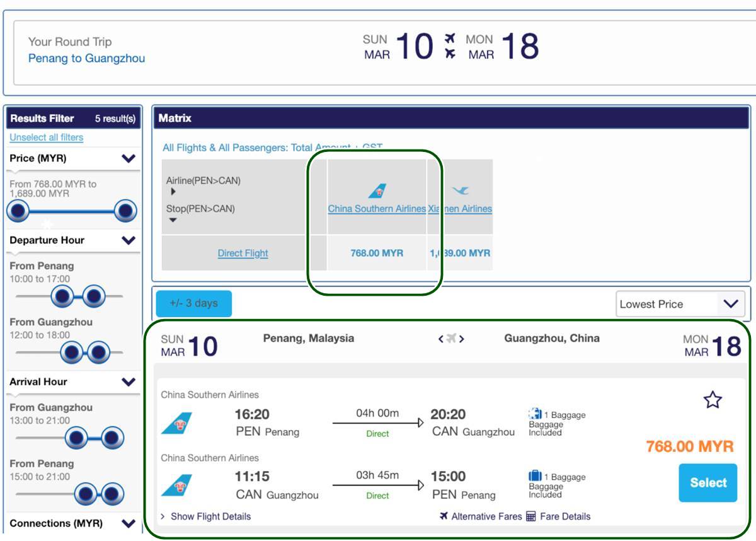Click the Stop(PEN>CAN) down arrow in the matrix

pyautogui.click(x=173, y=220)
